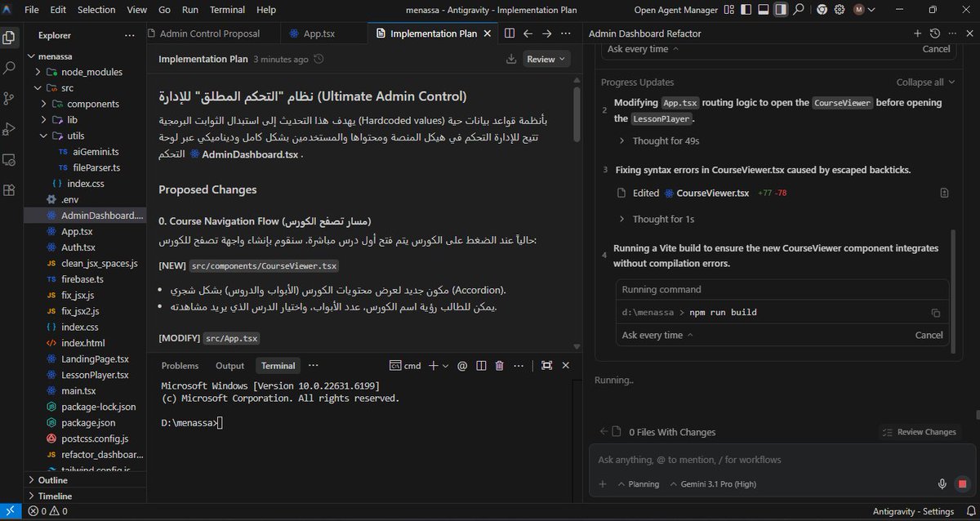Open the Search view in activity bar
This screenshot has width=980, height=521.
9,68
